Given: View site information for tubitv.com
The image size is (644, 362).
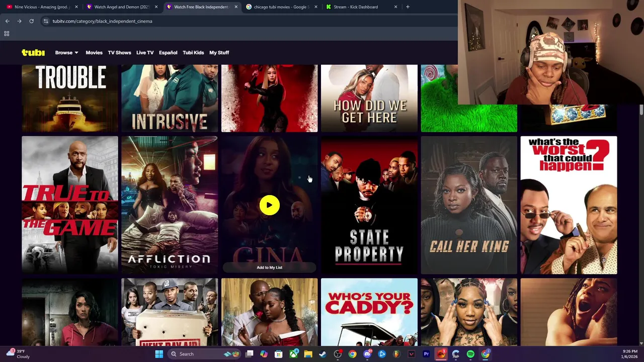Looking at the screenshot, I should click(x=46, y=21).
